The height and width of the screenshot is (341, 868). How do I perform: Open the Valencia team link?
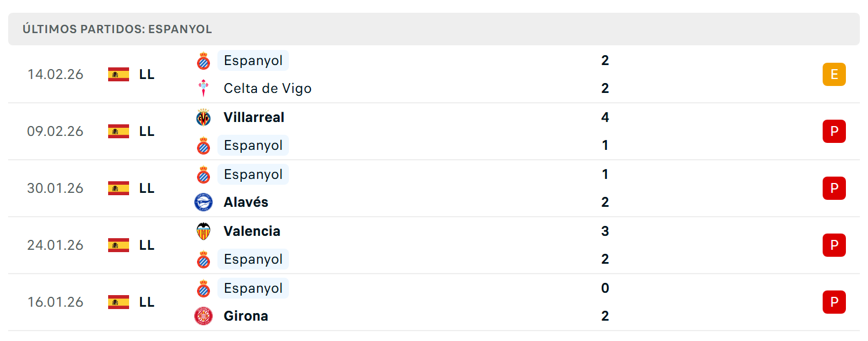point(252,231)
